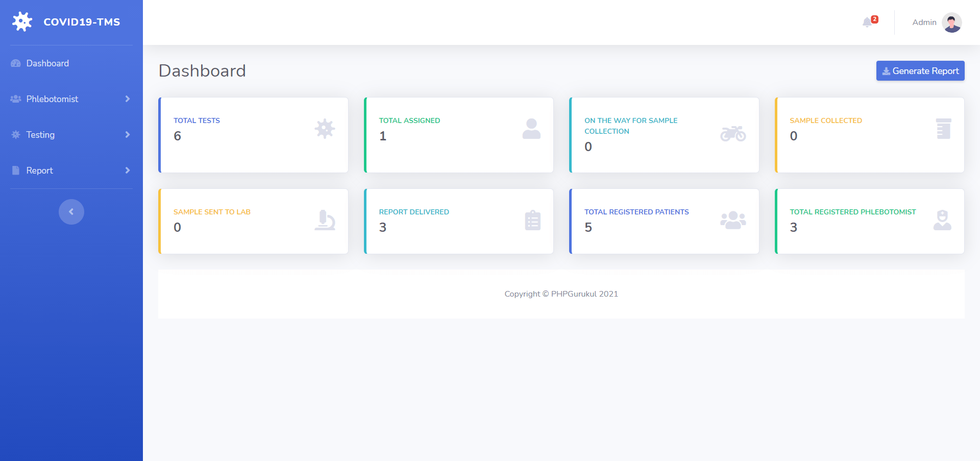Click the Total Registered Patients card title
The height and width of the screenshot is (461, 980).
(x=636, y=212)
